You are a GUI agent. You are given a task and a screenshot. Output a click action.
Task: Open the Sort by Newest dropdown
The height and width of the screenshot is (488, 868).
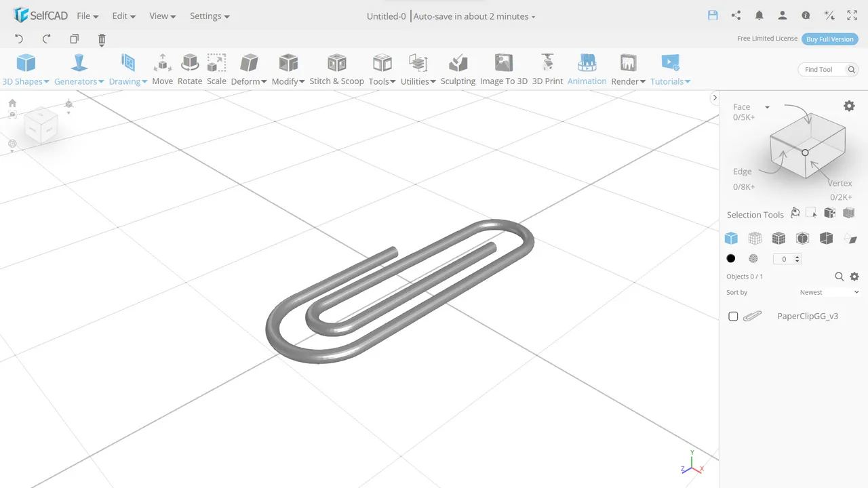pos(829,292)
